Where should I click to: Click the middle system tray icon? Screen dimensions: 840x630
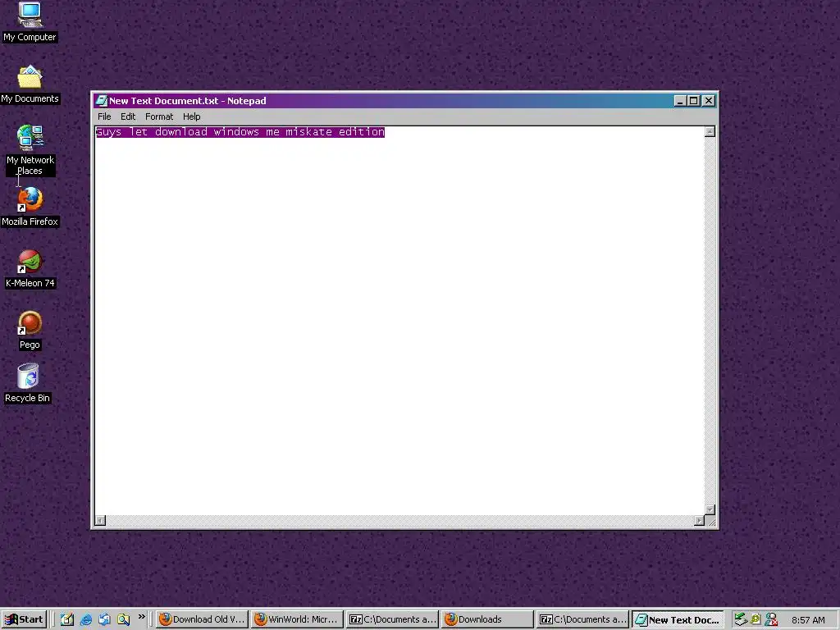click(x=756, y=619)
